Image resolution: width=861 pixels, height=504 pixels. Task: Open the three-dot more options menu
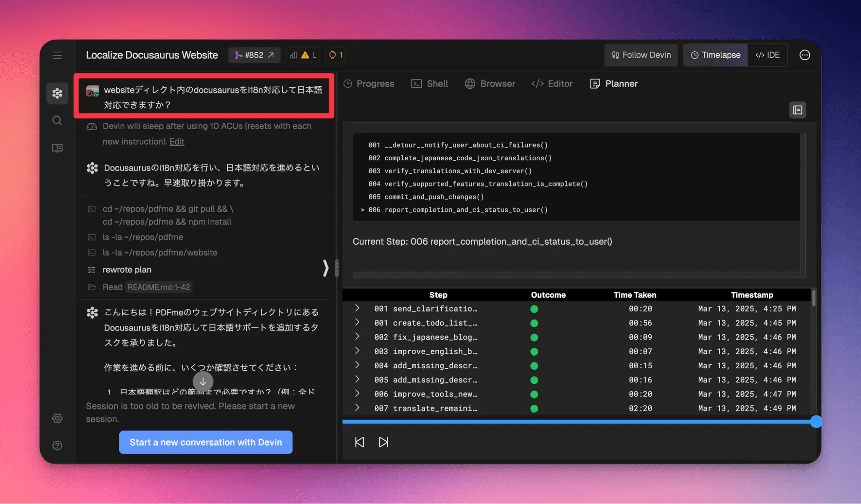(x=804, y=55)
